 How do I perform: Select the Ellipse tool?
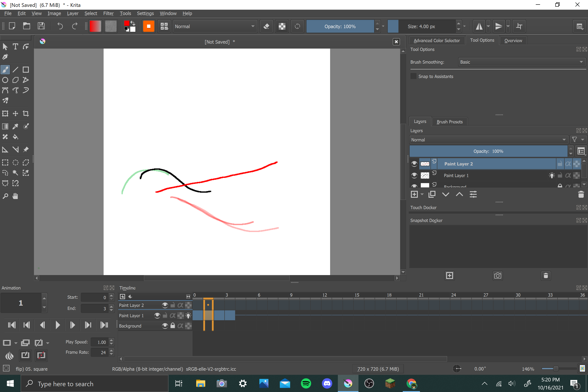[5, 80]
